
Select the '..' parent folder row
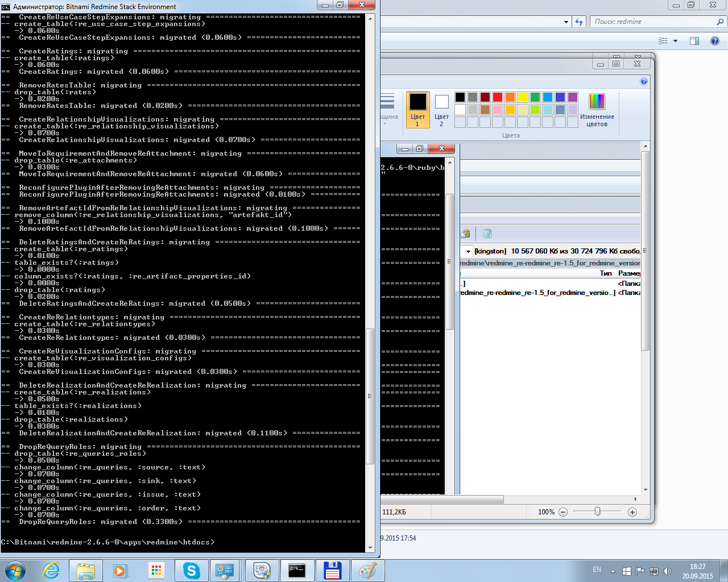550,283
